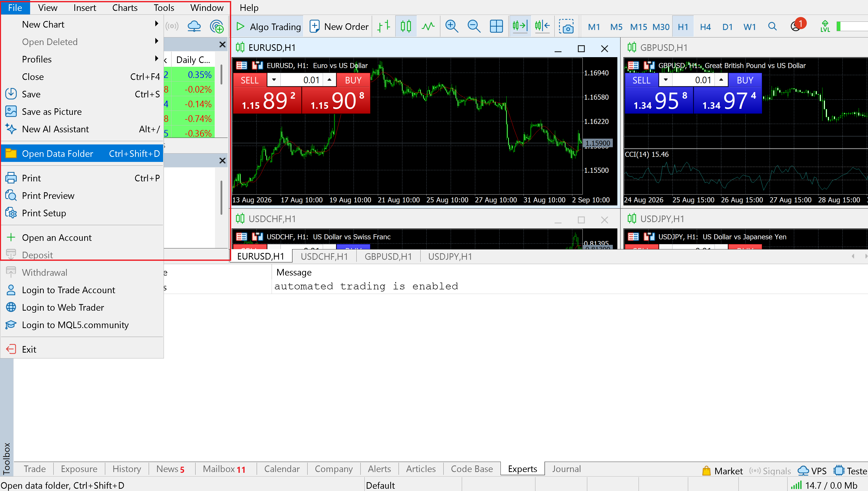Choose Open Data Folder menu entry
Screen dimensions: 868x491
tap(82, 154)
